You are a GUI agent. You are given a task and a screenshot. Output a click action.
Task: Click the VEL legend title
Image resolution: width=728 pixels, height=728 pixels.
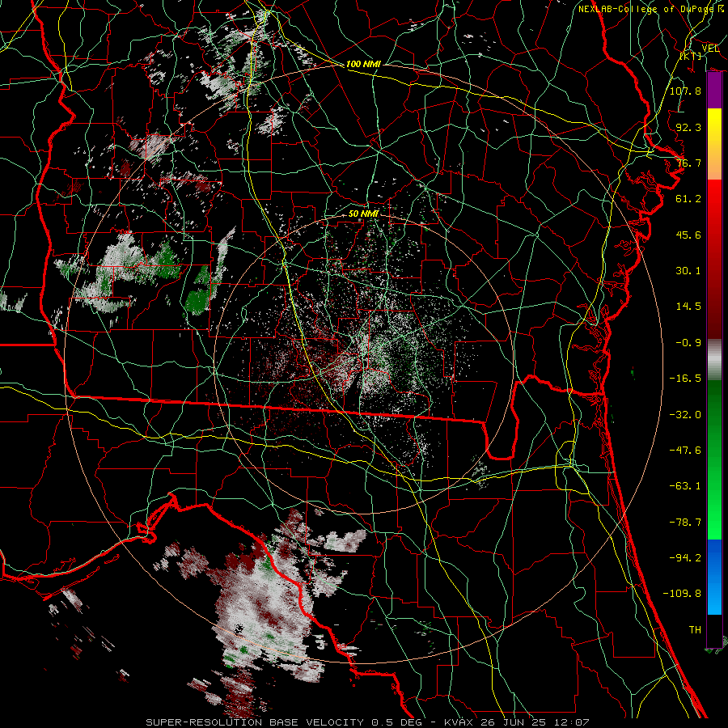[x=710, y=48]
